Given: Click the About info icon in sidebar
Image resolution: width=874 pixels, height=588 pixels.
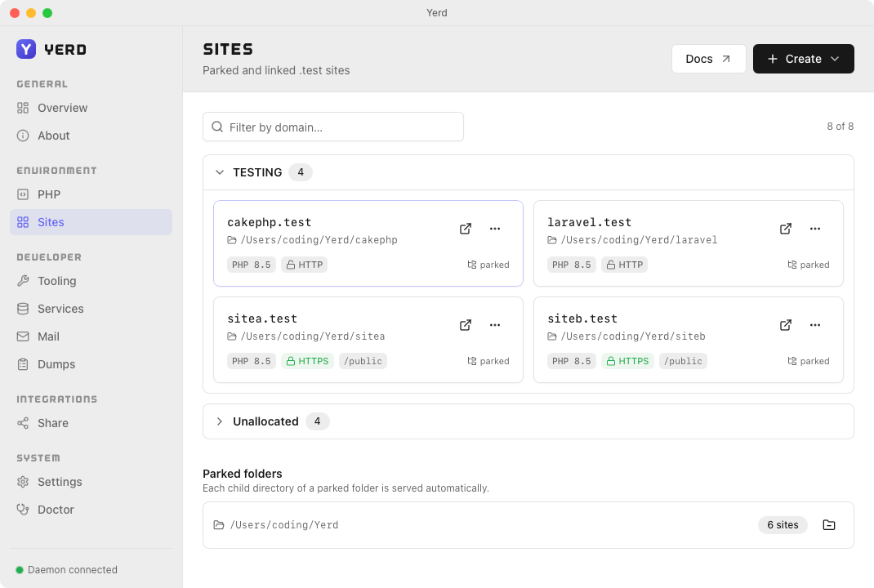Looking at the screenshot, I should [23, 136].
